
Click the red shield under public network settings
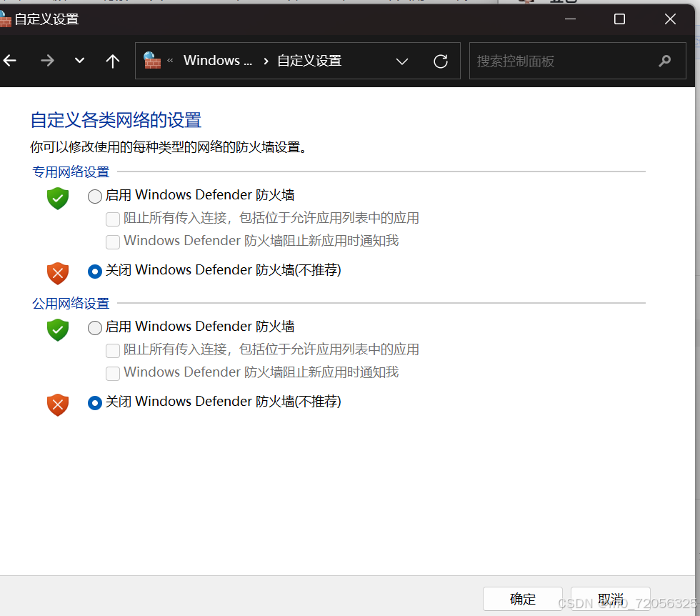pyautogui.click(x=58, y=404)
